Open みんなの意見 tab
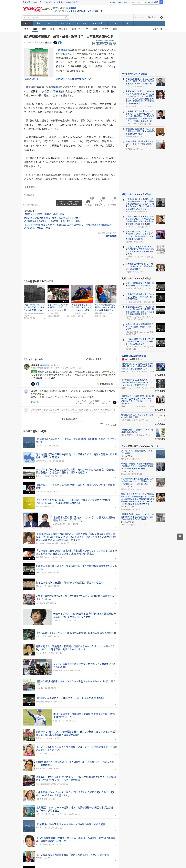Viewport: 186px width, 868px height. coord(98,24)
